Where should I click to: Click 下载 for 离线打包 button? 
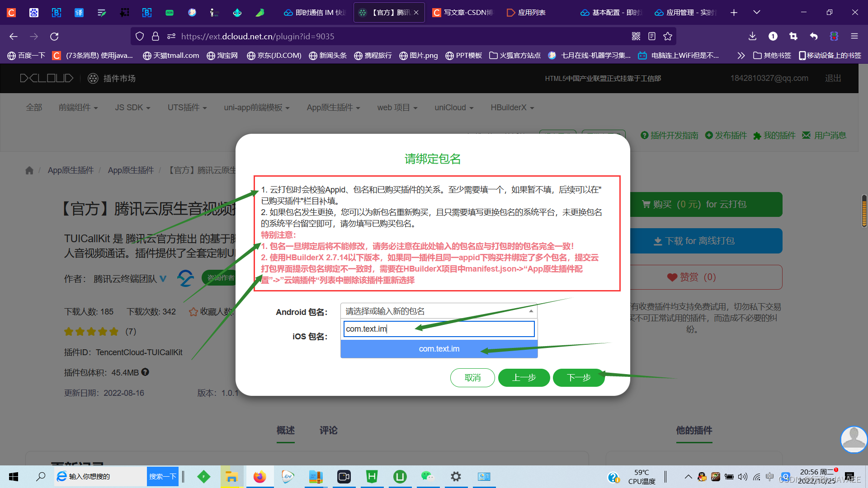click(x=705, y=241)
